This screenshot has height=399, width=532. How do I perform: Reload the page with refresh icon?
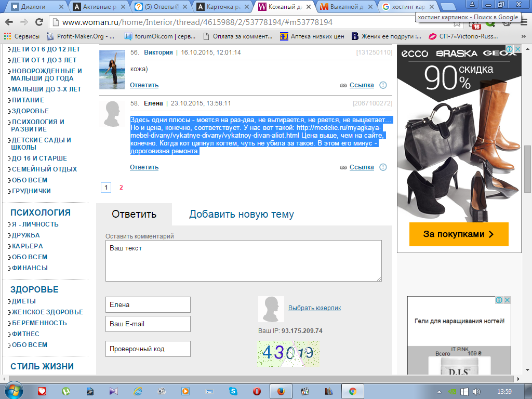(39, 22)
